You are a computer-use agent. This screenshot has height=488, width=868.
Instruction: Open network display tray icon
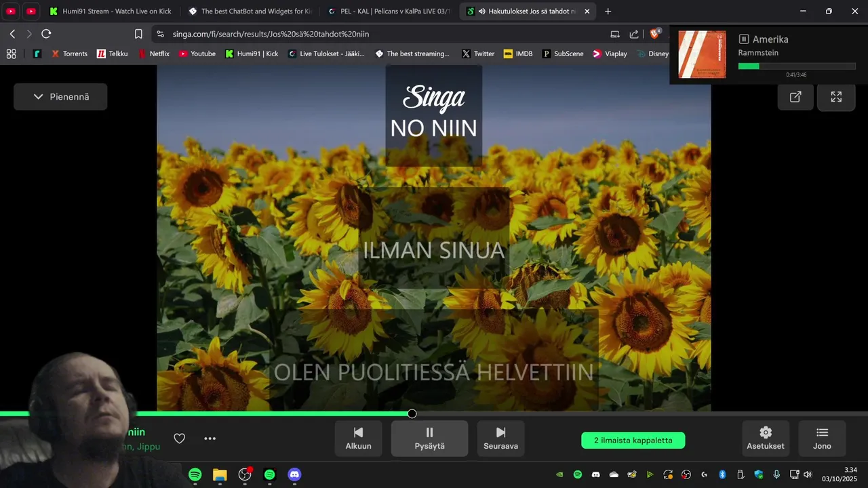click(794, 474)
